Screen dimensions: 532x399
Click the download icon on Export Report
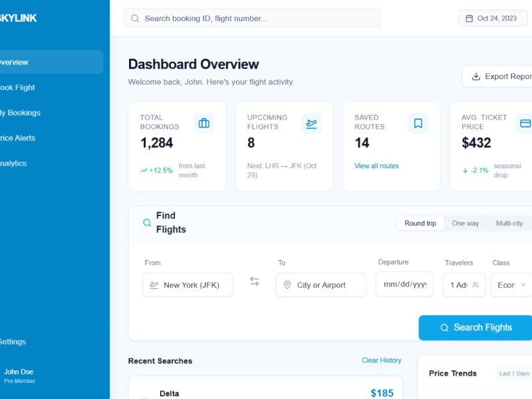(x=477, y=76)
